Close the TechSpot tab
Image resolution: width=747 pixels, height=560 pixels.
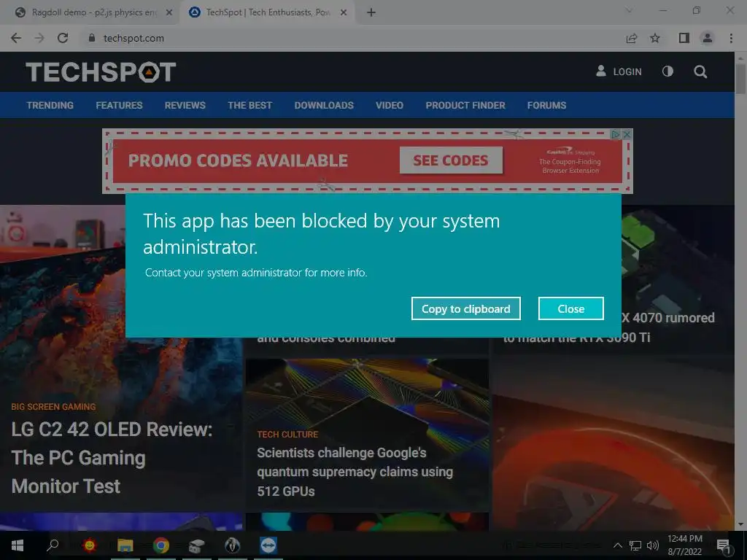(x=344, y=12)
